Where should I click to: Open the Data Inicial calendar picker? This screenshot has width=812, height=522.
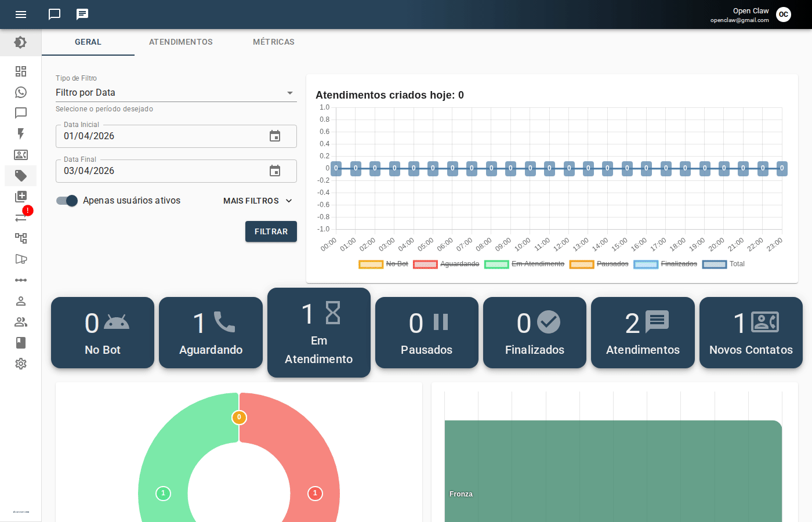point(275,136)
